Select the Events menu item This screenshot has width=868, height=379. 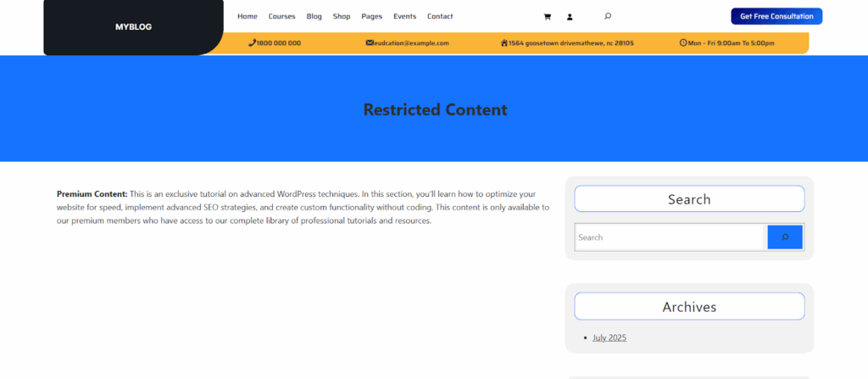[405, 16]
